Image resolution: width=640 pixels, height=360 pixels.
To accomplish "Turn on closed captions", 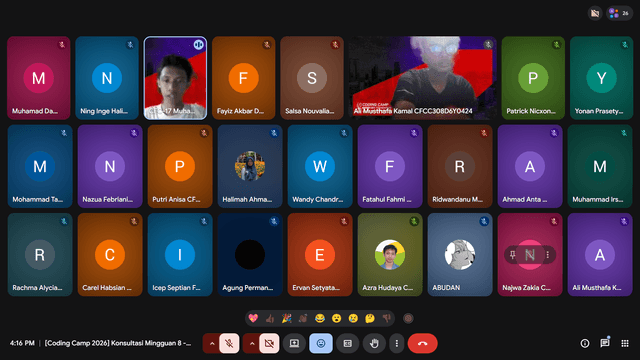I will pos(347,343).
